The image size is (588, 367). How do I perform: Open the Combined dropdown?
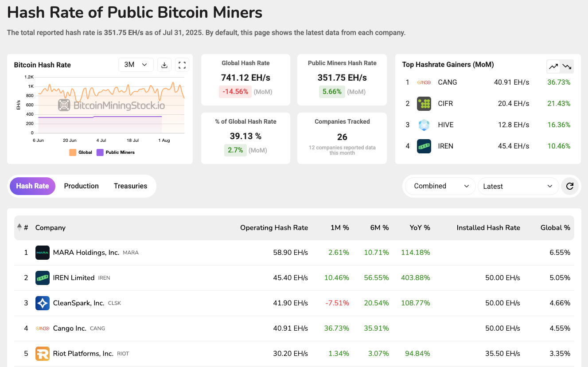(x=440, y=186)
